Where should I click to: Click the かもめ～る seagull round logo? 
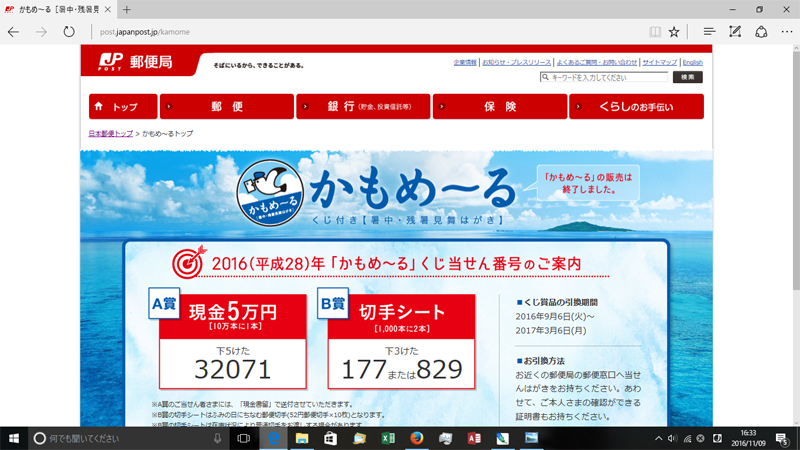pos(270,193)
